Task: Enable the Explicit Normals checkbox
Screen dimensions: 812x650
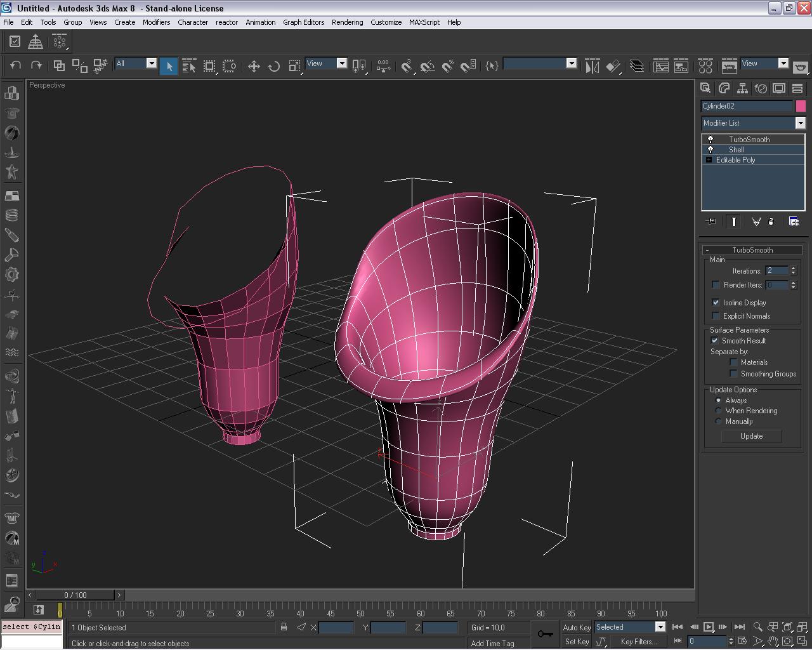Action: 716,316
